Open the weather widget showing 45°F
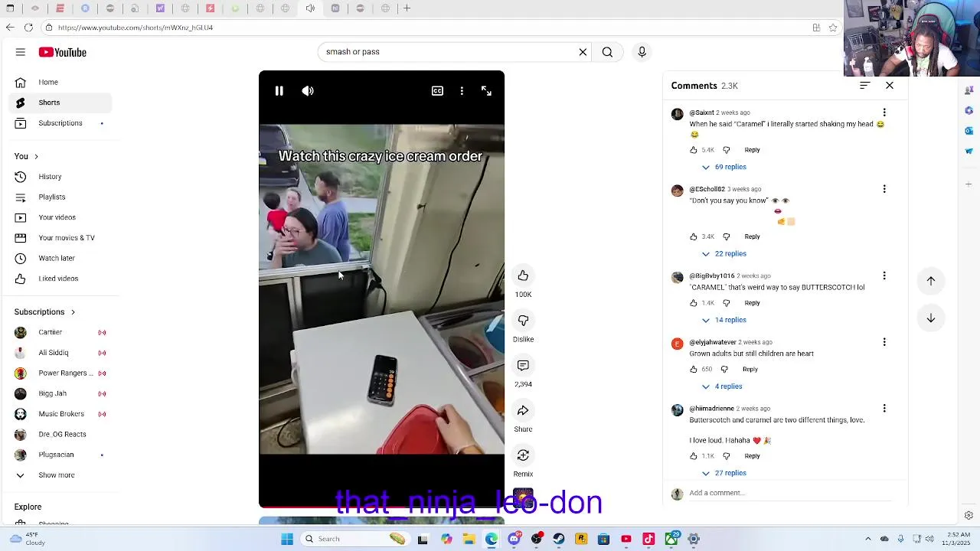Screen dimensions: 980x551 [26, 539]
